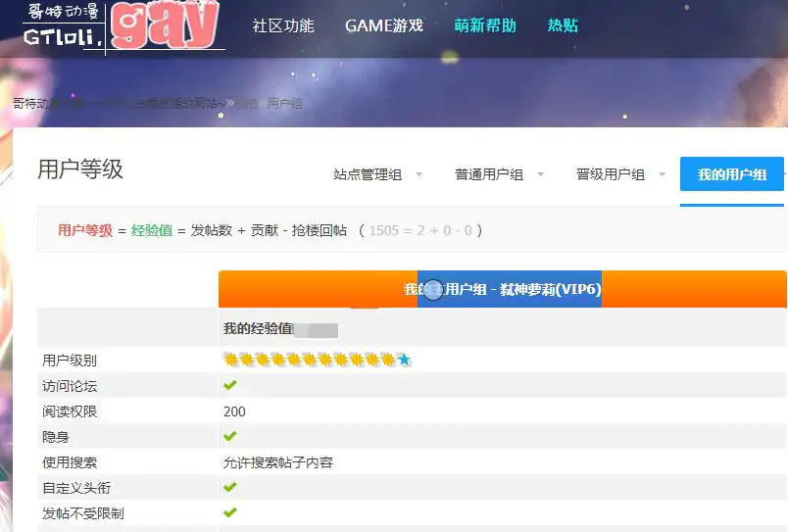
Task: Click the 自定义头衔 row label
Action: coord(76,488)
